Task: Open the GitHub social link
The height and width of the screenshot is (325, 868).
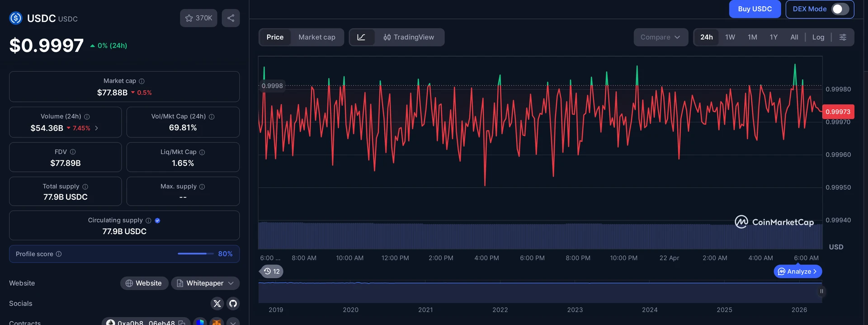Action: (233, 303)
